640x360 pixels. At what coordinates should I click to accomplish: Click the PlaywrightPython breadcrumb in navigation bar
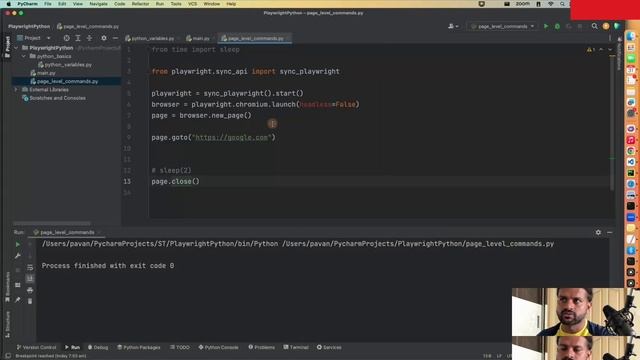click(29, 27)
